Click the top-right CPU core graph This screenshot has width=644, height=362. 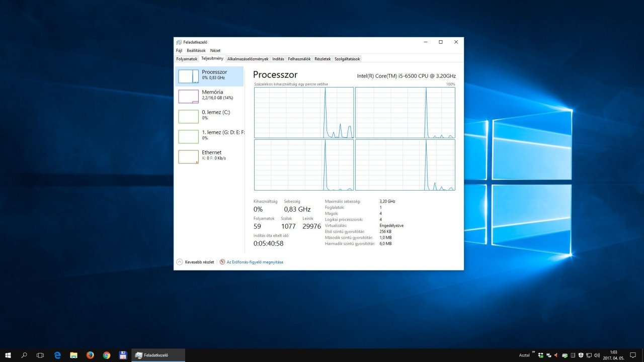coord(405,113)
